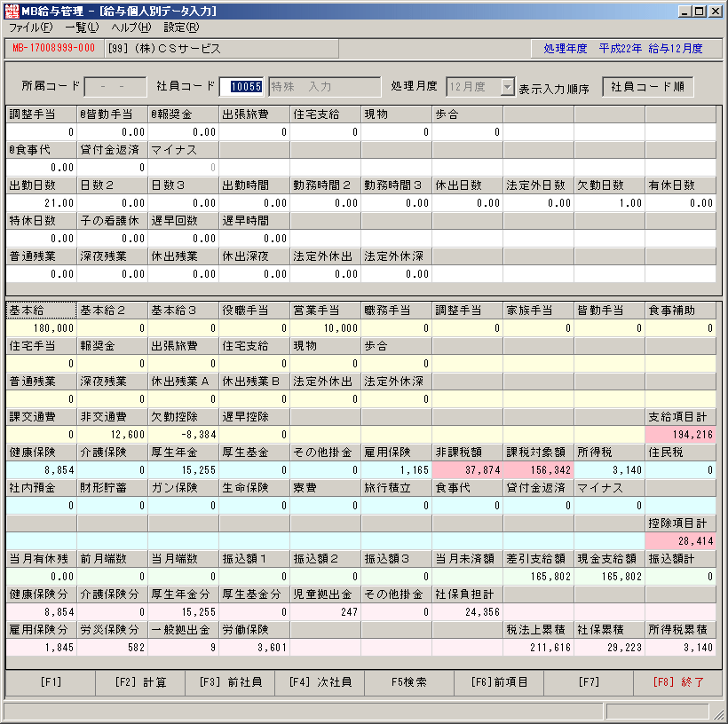The width and height of the screenshot is (728, 724).
Task: Click the [F1] function button
Action: pos(50,682)
